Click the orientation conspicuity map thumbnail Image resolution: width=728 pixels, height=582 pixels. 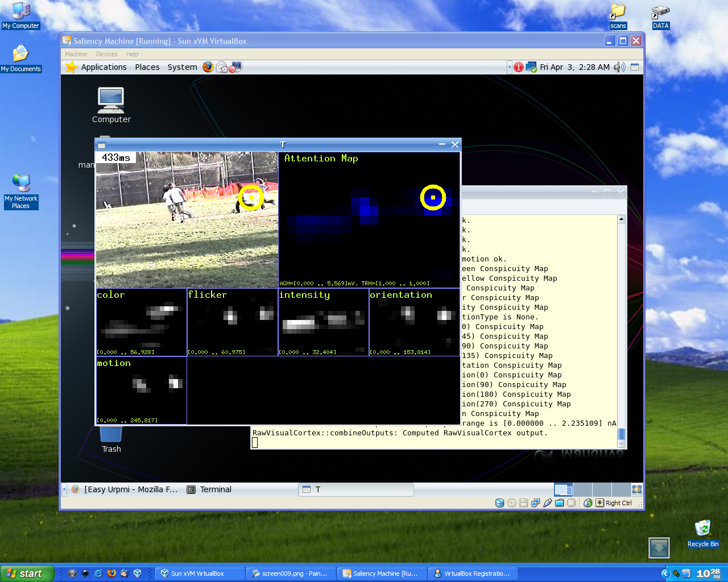[x=414, y=322]
